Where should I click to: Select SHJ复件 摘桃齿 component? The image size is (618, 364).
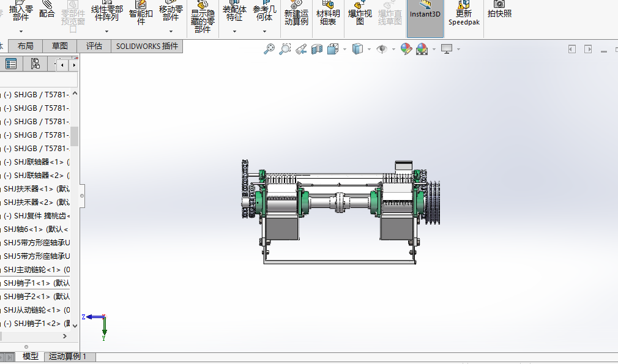coord(38,216)
